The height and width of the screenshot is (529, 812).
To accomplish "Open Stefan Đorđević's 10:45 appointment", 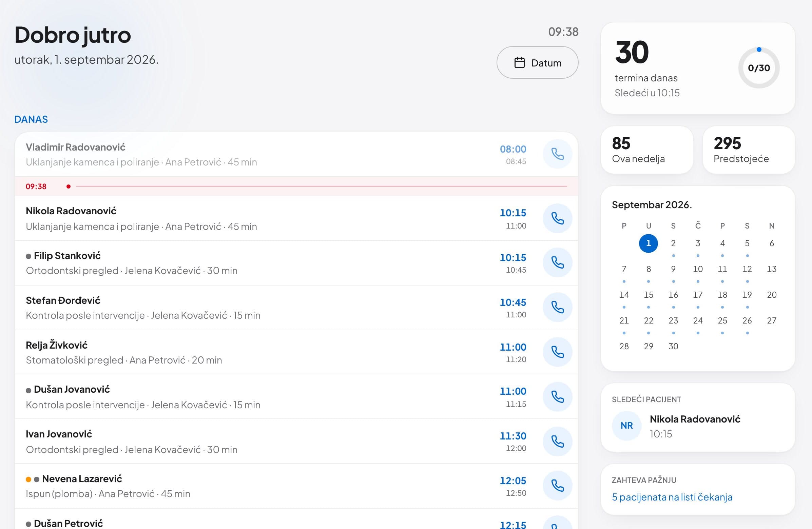I will pyautogui.click(x=296, y=308).
